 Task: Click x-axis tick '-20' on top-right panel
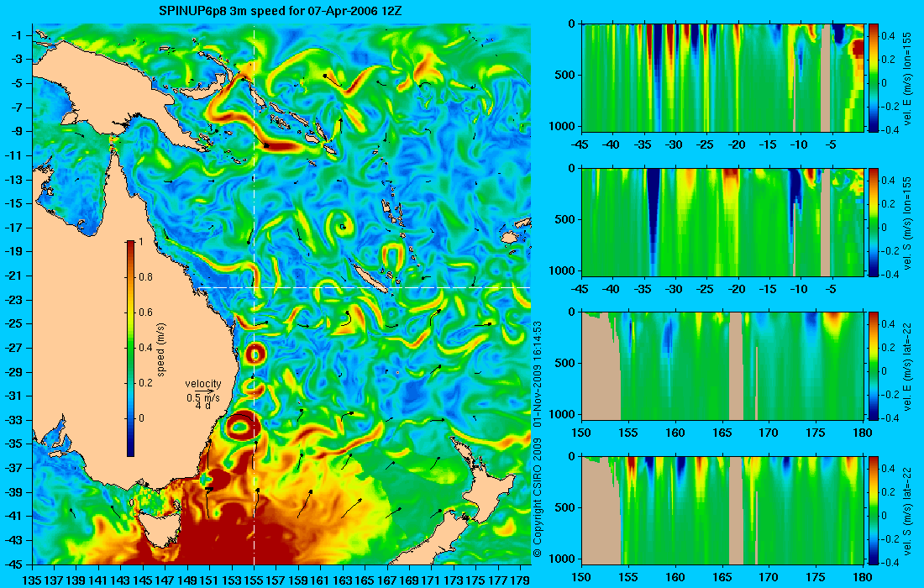coord(737,144)
